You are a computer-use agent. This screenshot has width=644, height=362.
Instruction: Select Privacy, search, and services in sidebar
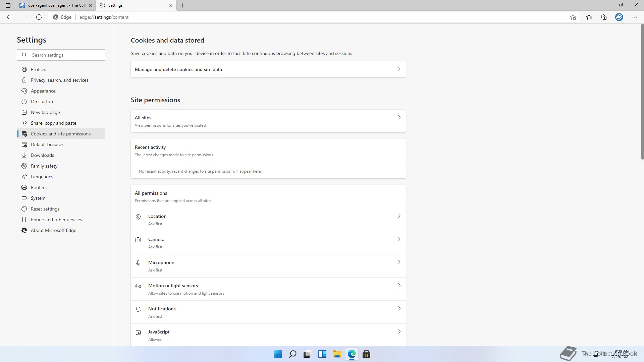click(59, 80)
